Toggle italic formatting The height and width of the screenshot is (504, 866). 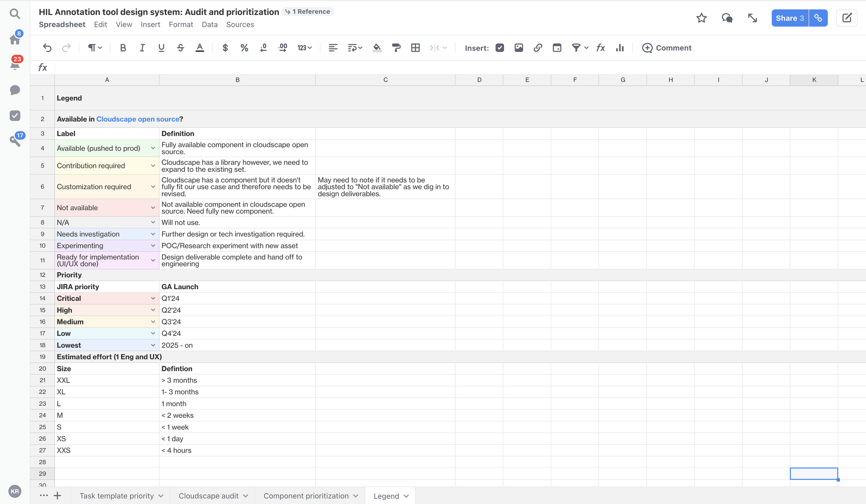[x=142, y=48]
